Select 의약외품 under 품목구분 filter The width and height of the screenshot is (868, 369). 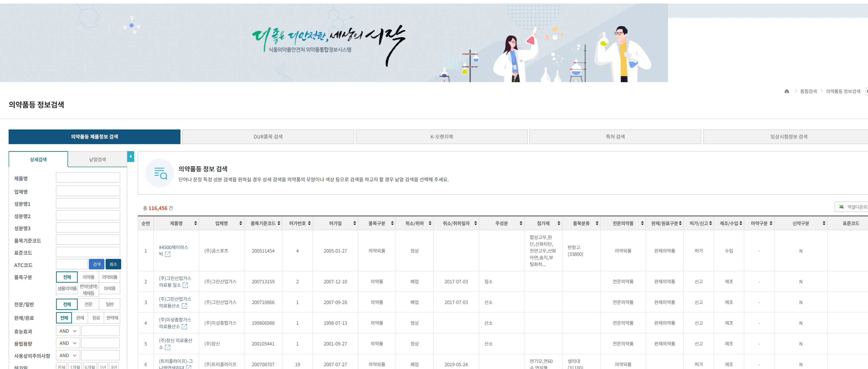[x=110, y=277]
